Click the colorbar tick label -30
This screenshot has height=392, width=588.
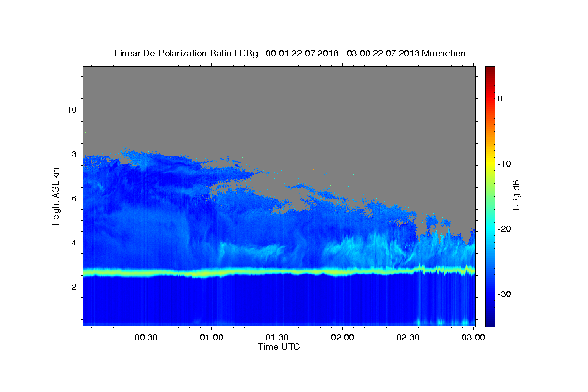(x=505, y=294)
